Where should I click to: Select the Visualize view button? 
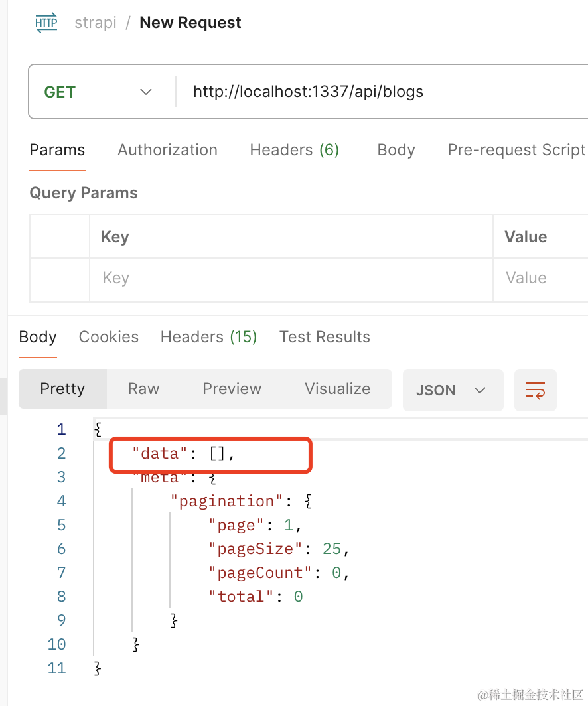[338, 389]
